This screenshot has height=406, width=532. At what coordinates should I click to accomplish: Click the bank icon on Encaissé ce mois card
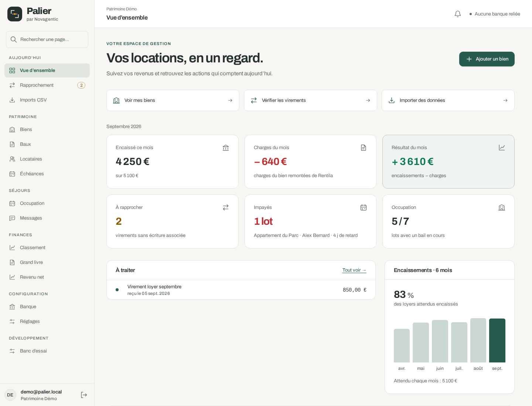click(x=226, y=148)
